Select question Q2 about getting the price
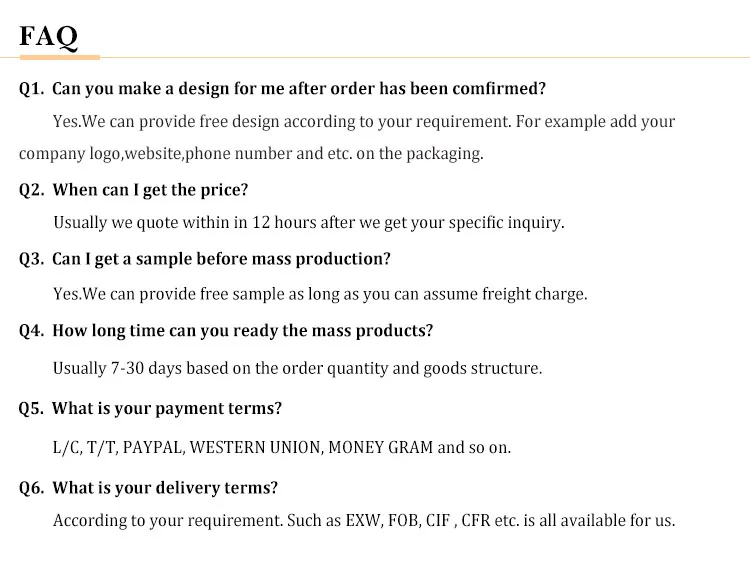750x563 pixels. (x=150, y=190)
